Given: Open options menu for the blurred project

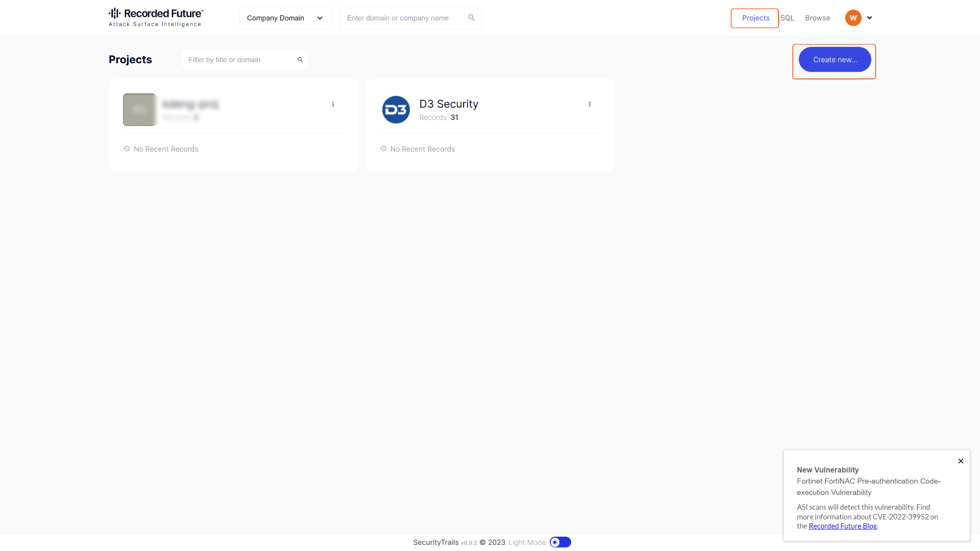Looking at the screenshot, I should coord(333,104).
